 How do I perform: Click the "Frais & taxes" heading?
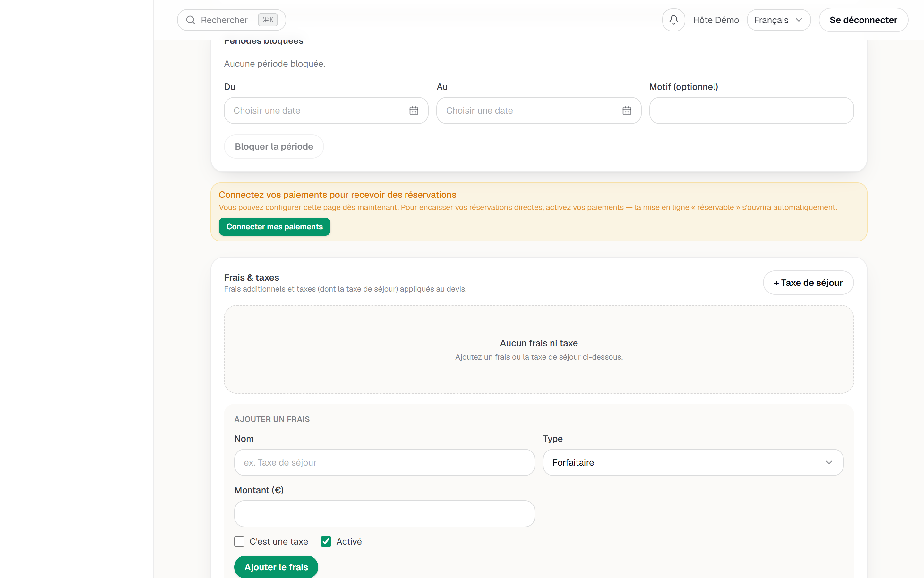point(252,277)
